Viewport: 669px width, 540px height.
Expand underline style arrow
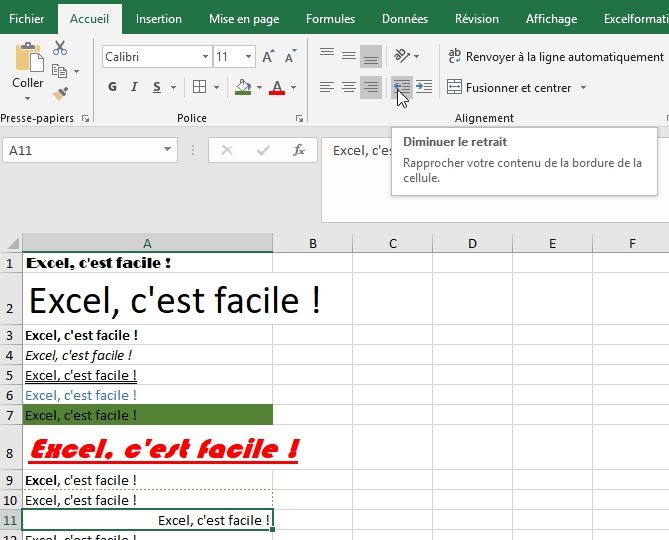[x=173, y=87]
